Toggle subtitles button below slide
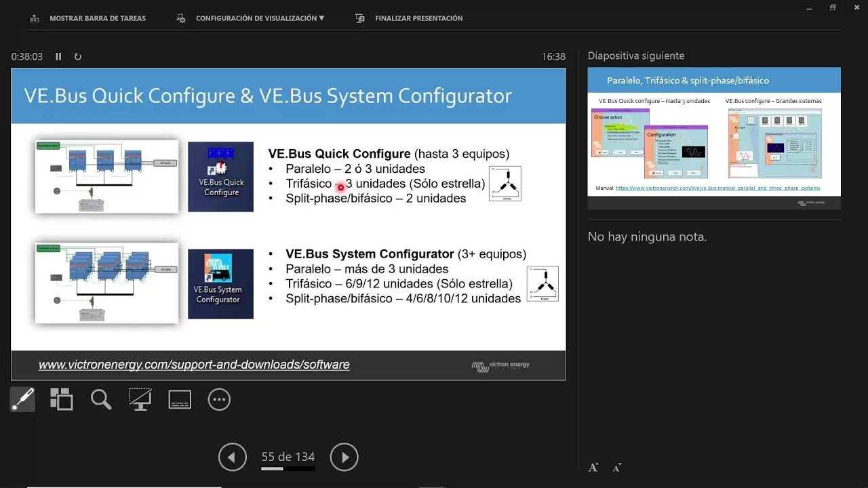Viewport: 868px width, 488px height. [180, 399]
